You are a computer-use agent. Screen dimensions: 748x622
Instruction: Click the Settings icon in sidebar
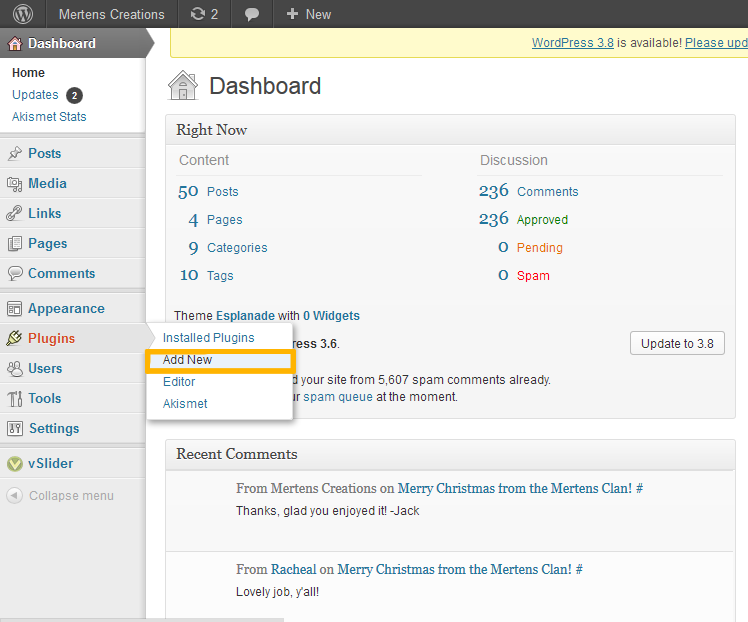tap(15, 428)
